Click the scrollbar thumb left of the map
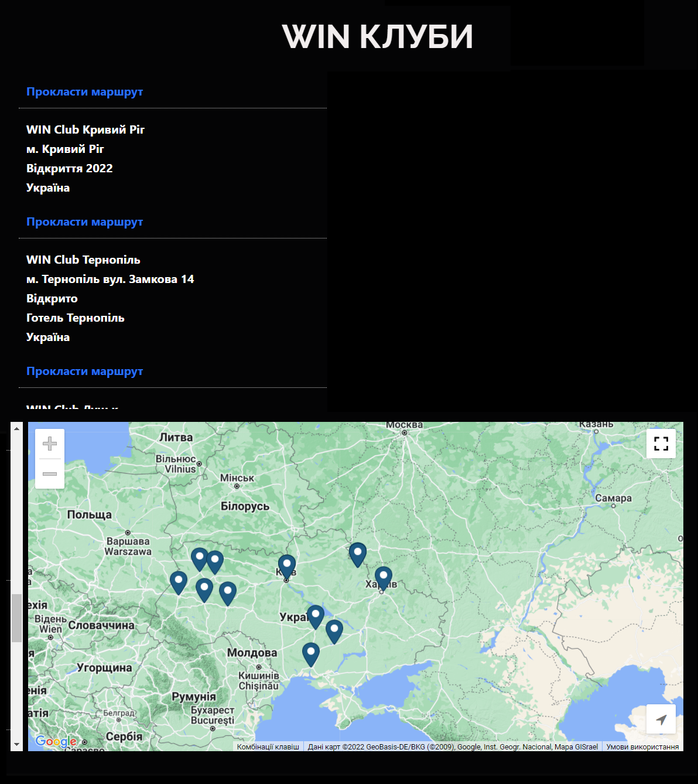 click(x=16, y=618)
